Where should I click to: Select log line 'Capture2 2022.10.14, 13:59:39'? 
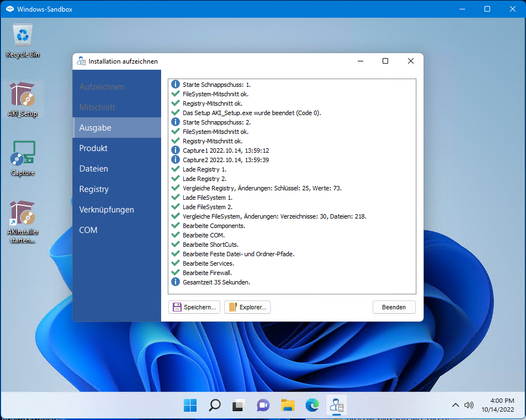[226, 160]
